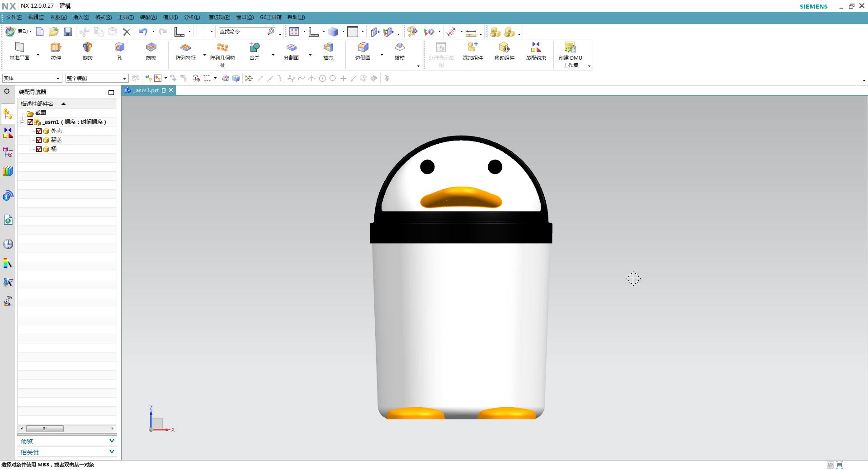Click the 拔模 draft tool
The height and width of the screenshot is (470, 868).
(400, 52)
